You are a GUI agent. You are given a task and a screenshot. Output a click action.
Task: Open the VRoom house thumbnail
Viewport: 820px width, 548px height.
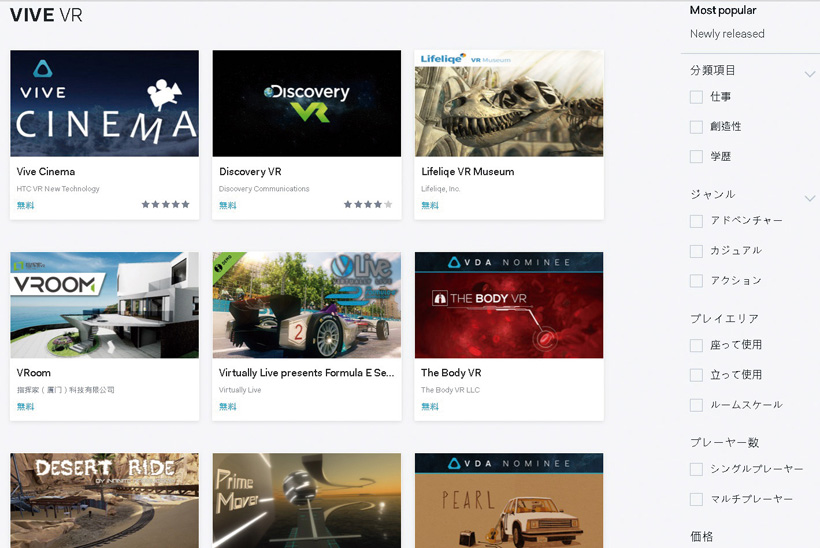105,305
